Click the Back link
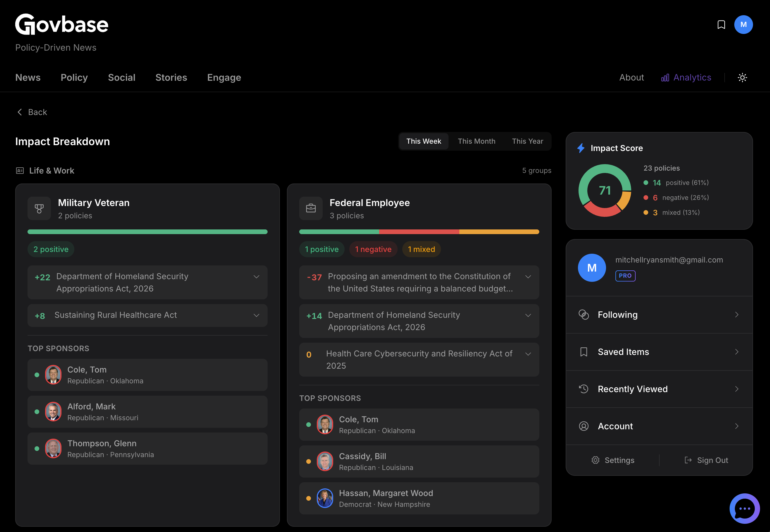Screen dimensions: 770x532 pos(32,112)
